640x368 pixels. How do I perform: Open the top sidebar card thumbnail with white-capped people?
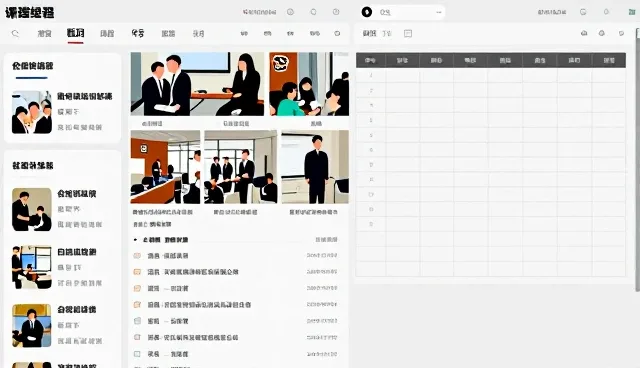pos(32,112)
